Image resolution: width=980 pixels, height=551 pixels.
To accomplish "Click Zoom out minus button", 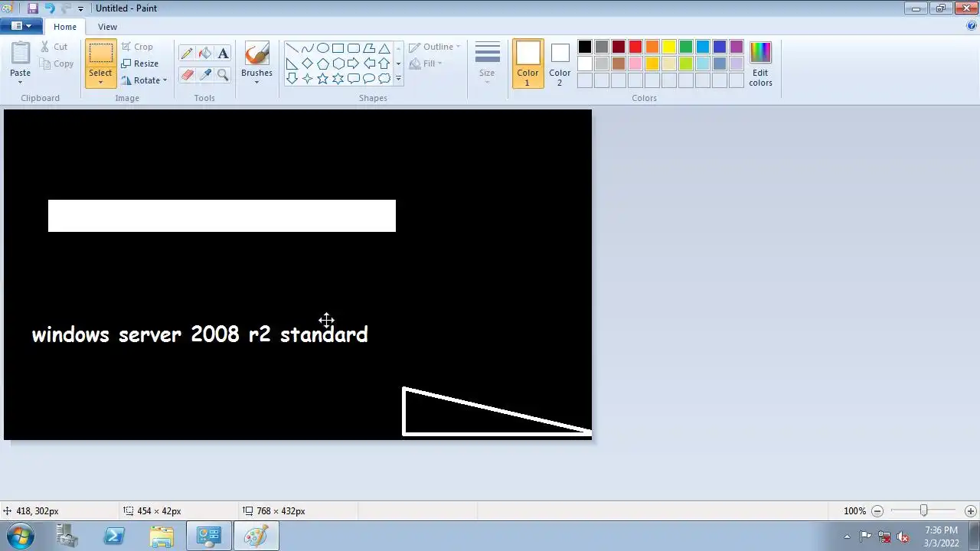I will click(877, 511).
